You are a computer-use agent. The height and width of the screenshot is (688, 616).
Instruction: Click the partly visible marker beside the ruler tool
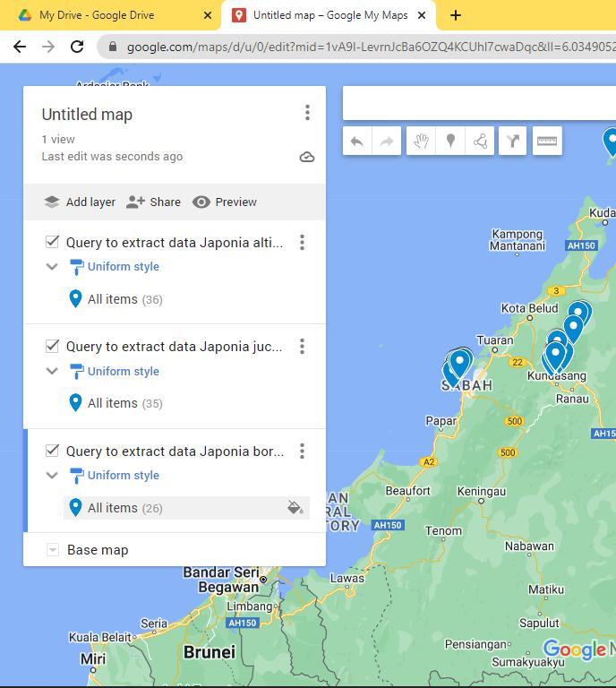[611, 141]
